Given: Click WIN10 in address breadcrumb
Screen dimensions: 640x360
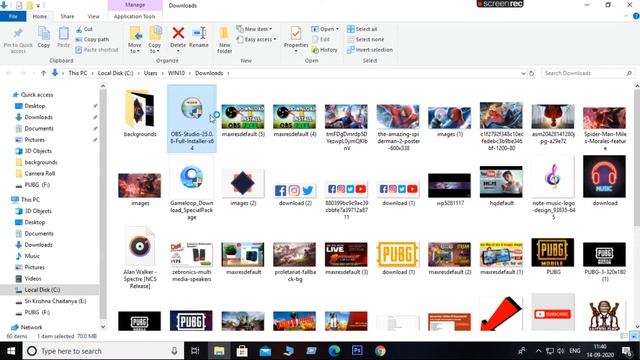Looking at the screenshot, I should click(176, 73).
